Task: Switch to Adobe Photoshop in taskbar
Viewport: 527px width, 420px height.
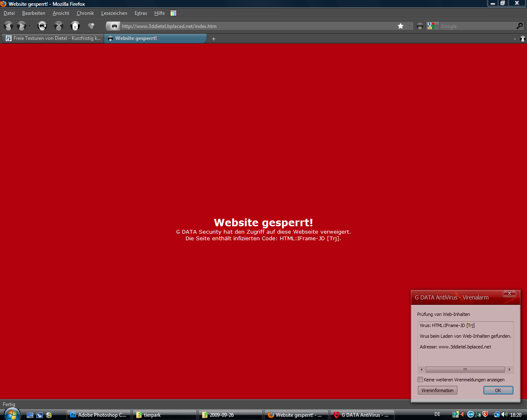Action: pyautogui.click(x=99, y=415)
